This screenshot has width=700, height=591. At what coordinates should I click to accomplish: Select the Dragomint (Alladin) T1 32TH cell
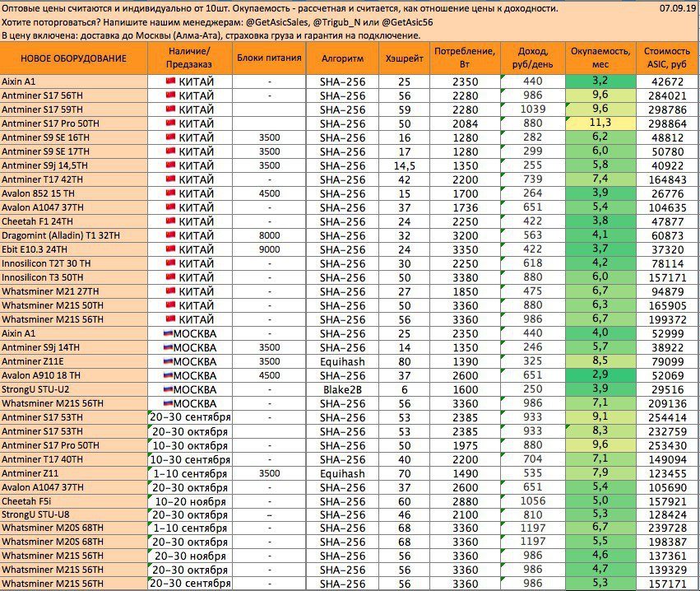click(74, 235)
